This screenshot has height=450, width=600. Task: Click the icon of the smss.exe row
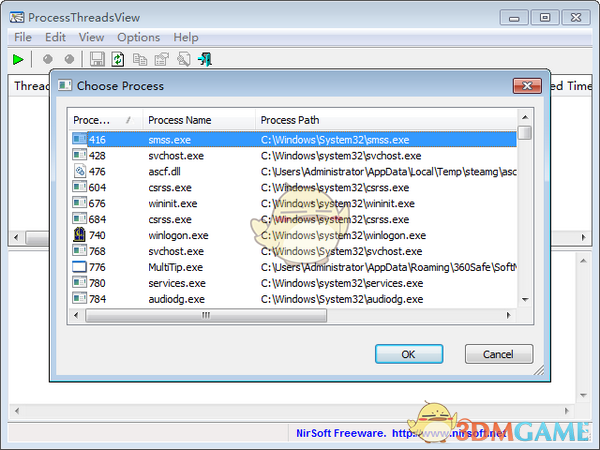pos(80,139)
